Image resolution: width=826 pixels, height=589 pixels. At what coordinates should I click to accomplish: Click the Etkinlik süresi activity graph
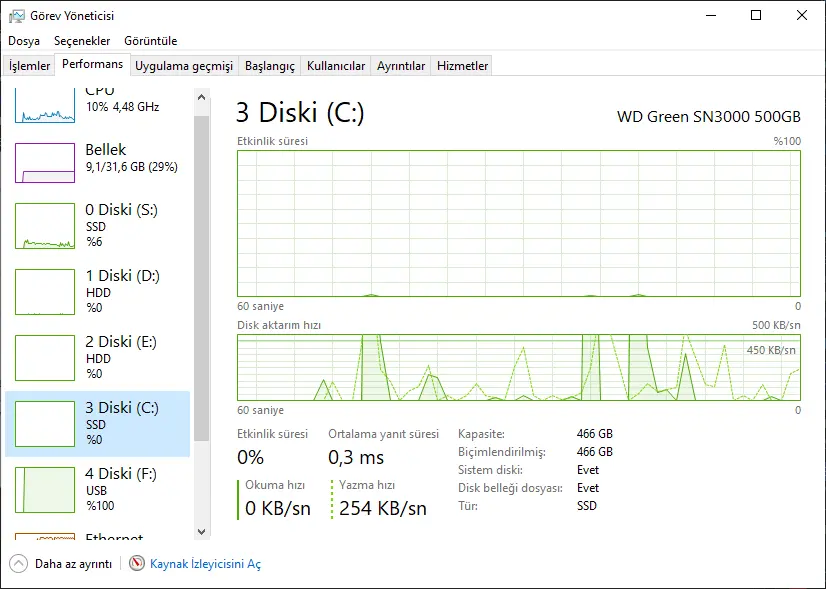point(519,223)
